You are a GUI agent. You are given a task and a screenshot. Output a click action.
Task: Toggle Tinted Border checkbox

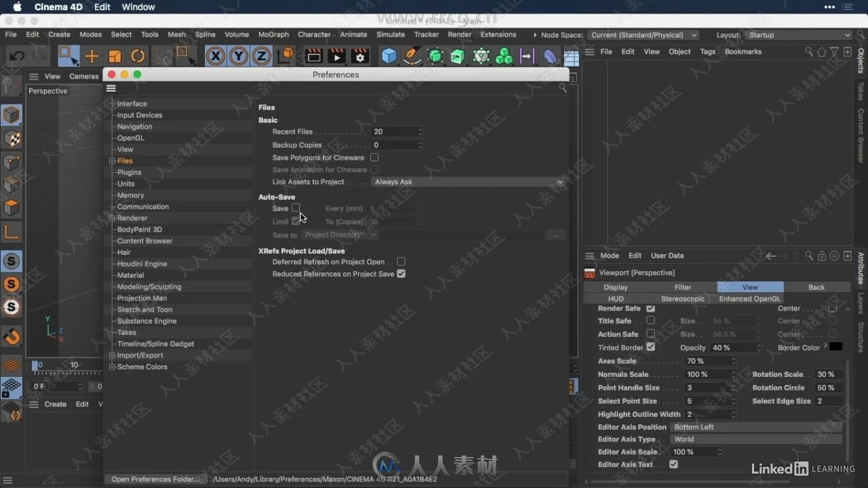click(650, 347)
